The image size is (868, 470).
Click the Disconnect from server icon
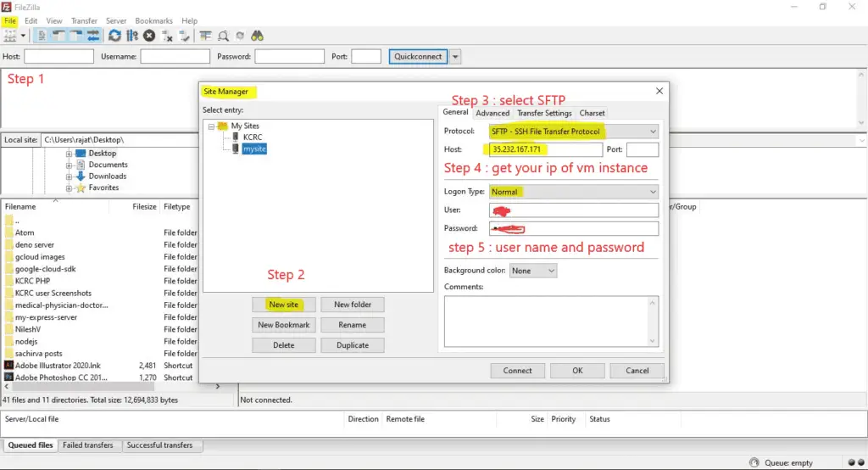(x=167, y=36)
